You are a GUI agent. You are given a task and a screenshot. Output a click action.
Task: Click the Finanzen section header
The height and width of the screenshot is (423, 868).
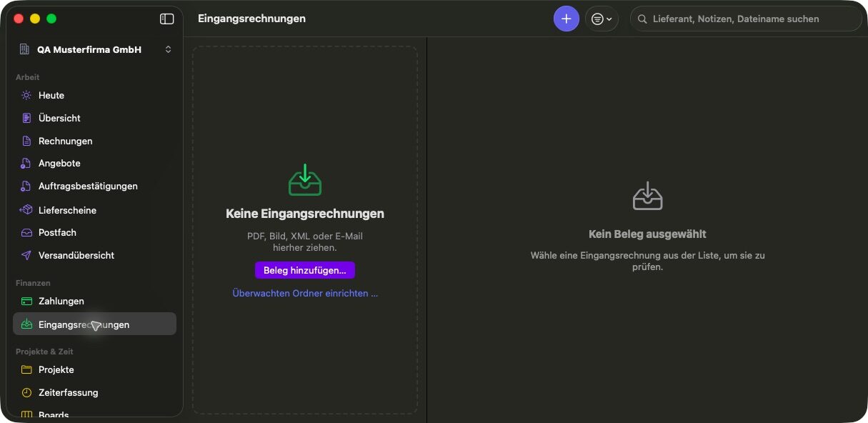click(33, 283)
